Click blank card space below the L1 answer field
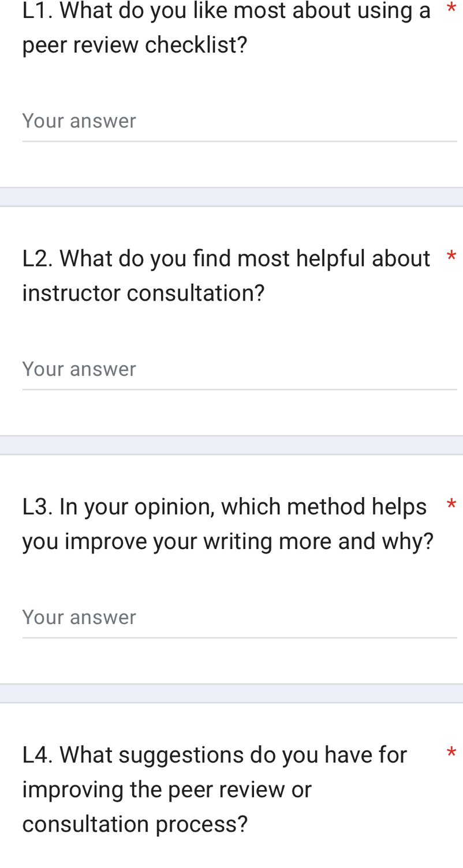Image resolution: width=463 pixels, height=868 pixels. (x=231, y=164)
